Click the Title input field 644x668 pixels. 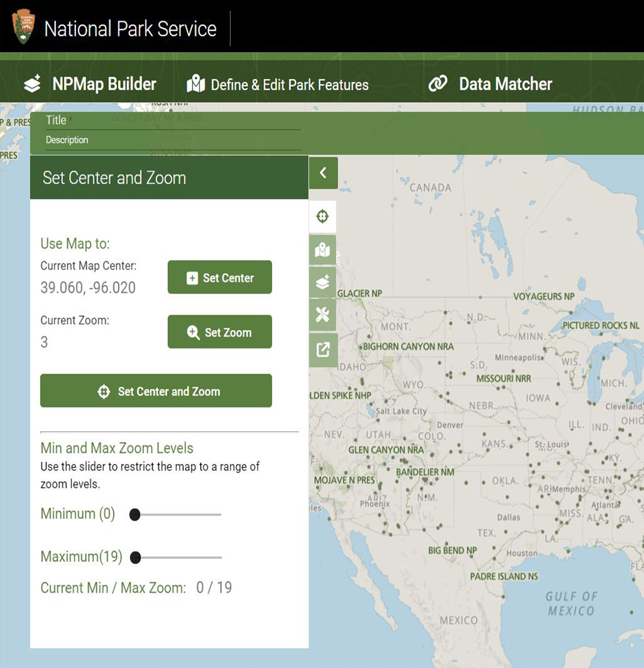point(173,120)
